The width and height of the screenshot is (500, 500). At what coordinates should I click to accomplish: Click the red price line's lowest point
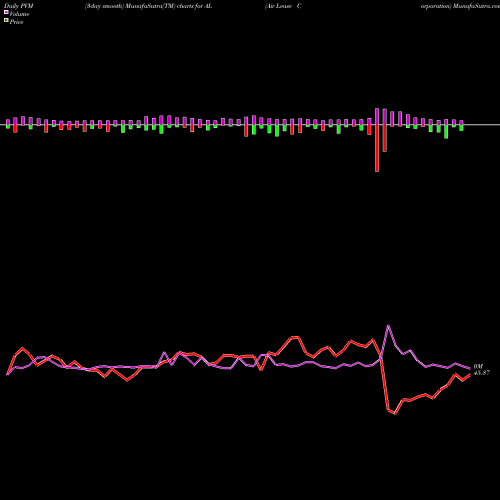pyautogui.click(x=395, y=414)
